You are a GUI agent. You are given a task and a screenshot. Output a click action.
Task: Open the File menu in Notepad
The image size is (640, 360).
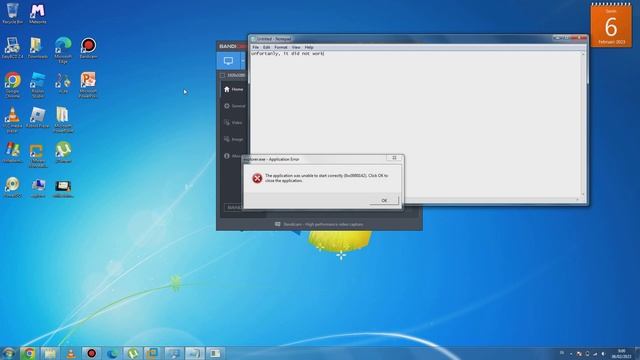256,47
